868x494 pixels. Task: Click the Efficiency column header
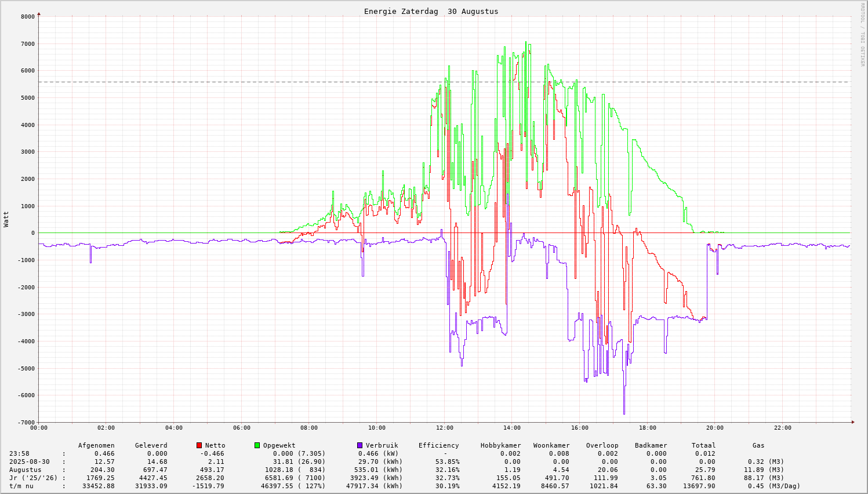tap(438, 445)
